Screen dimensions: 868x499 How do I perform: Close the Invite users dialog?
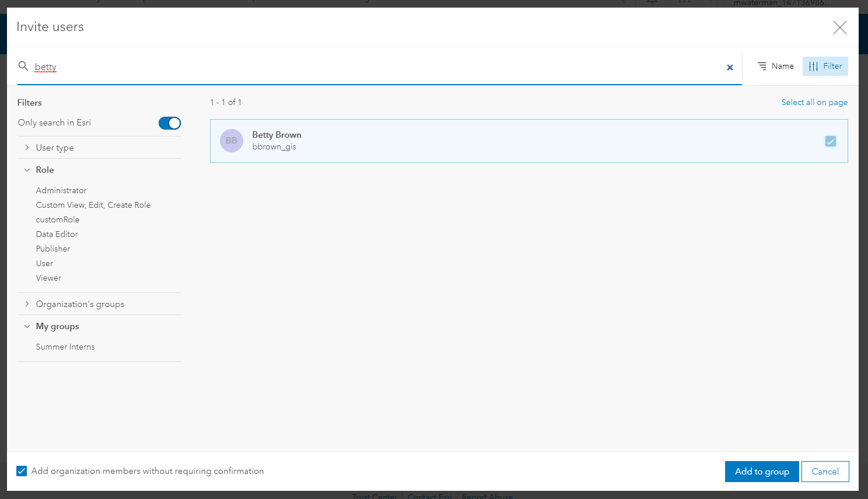click(840, 27)
